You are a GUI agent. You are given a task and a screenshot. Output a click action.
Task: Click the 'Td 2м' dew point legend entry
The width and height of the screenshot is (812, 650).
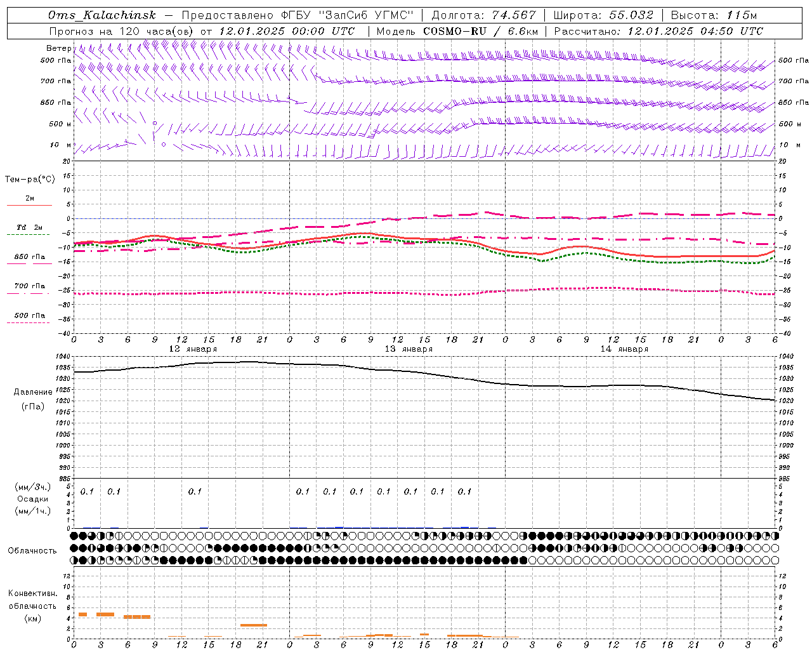coord(30,227)
